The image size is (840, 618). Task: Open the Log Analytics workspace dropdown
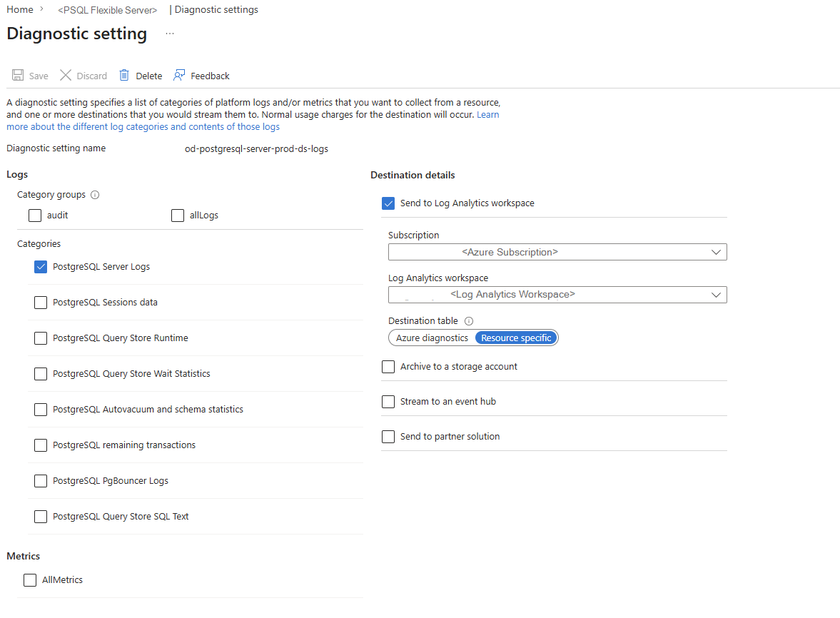[557, 295]
